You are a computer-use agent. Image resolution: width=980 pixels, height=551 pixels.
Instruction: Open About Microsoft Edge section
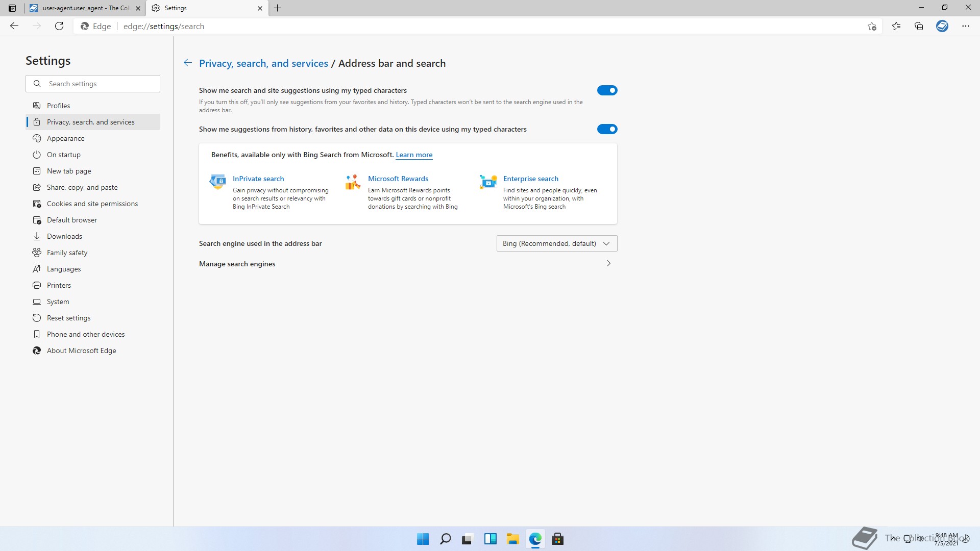point(93,350)
